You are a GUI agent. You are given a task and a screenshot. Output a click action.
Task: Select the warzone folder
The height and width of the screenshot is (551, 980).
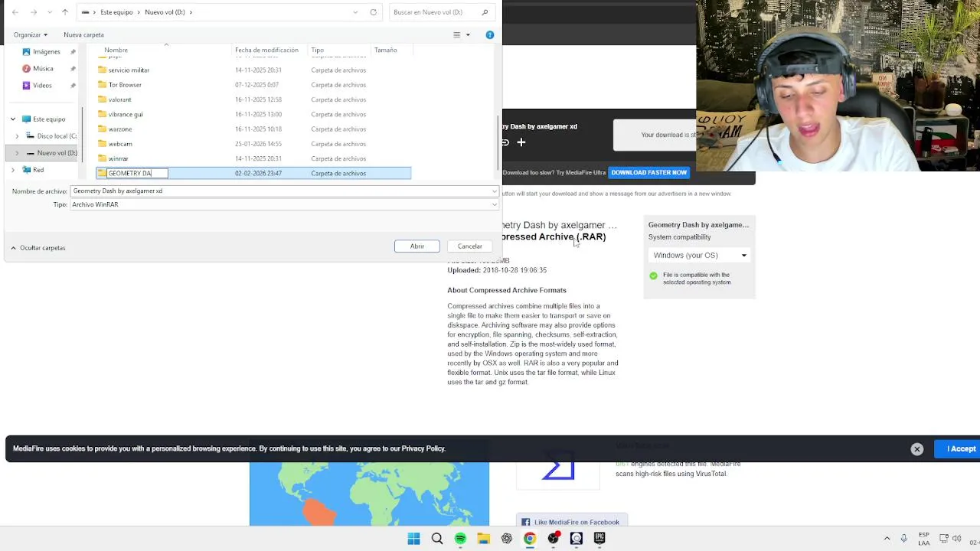(x=120, y=129)
